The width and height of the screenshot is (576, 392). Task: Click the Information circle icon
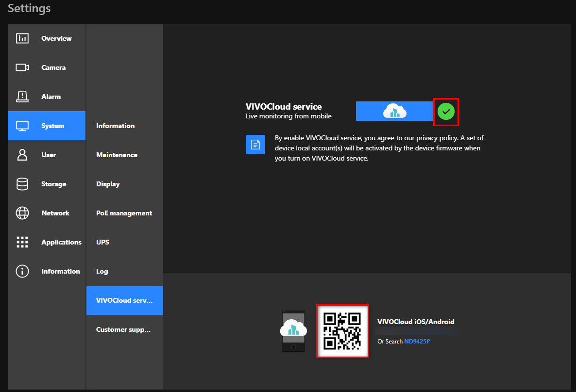[22, 271]
